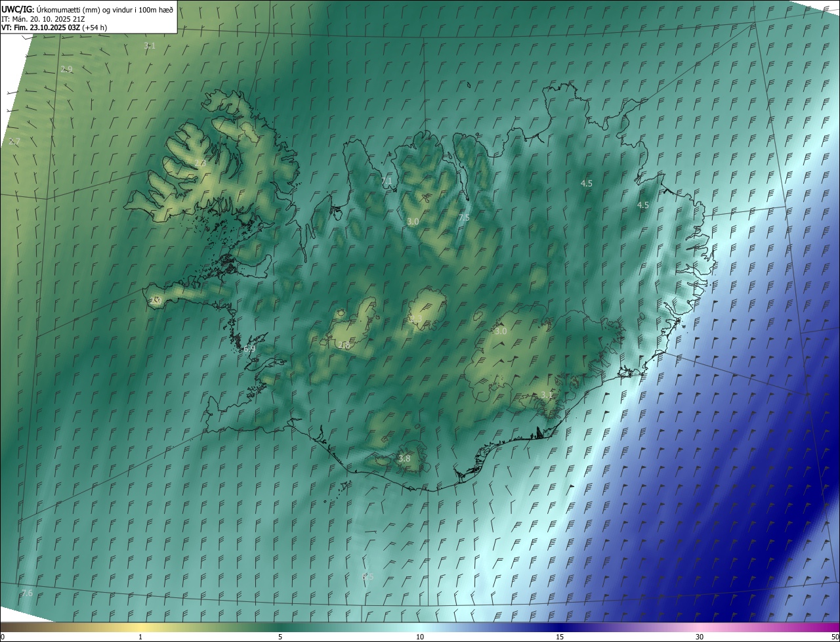Click the 6.9 value label
Viewport: 840px width, 642px height.
click(x=249, y=349)
